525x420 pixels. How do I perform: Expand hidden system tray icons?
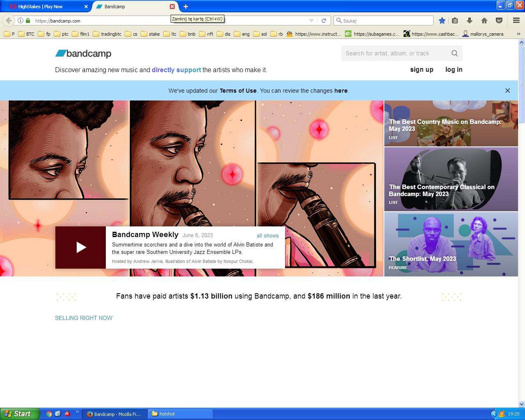[x=494, y=414]
